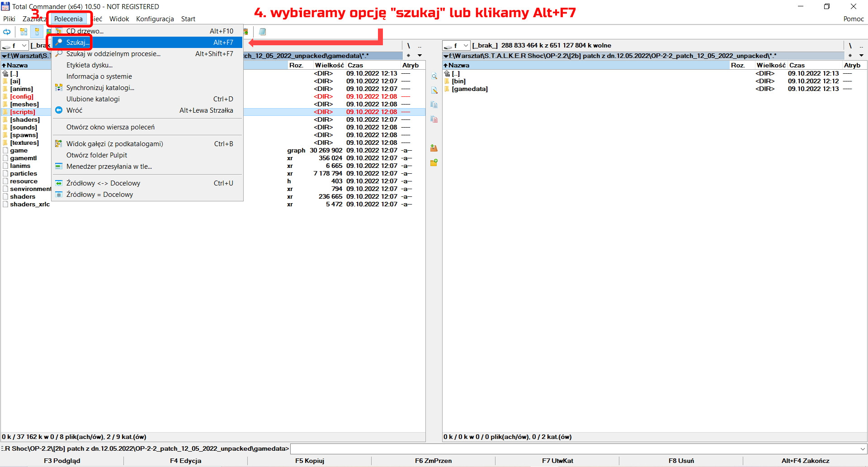The width and height of the screenshot is (868, 467).
Task: Open Informacja o systemie entry
Action: coord(147,76)
